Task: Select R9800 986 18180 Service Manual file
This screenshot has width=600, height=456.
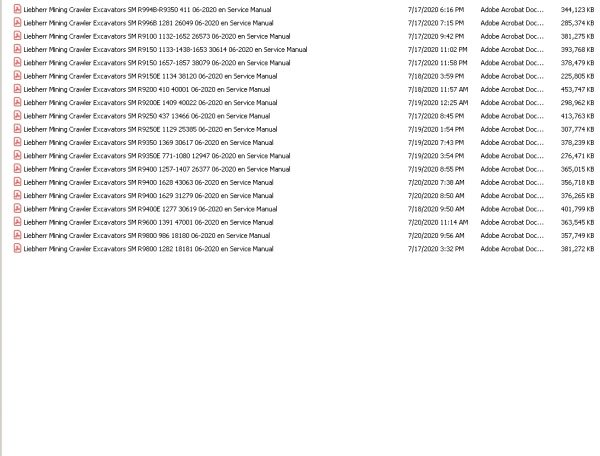Action: click(147, 235)
